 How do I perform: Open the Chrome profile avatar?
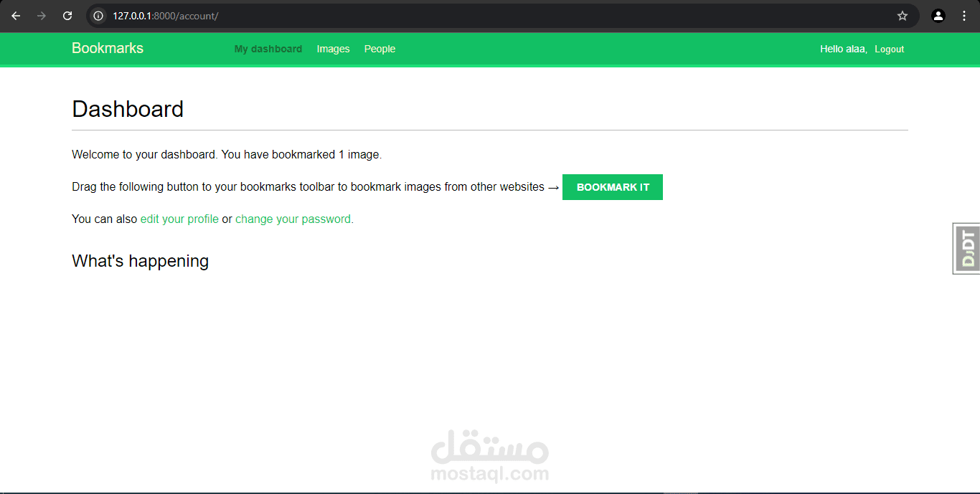(x=938, y=16)
